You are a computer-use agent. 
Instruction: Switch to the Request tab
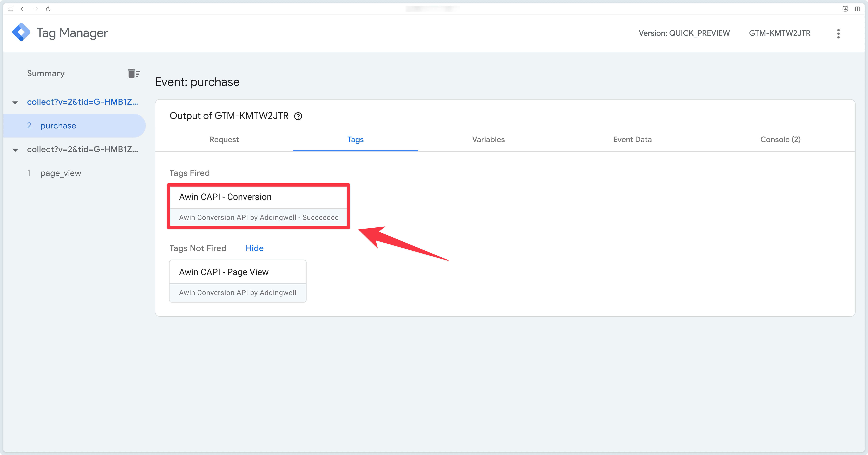tap(224, 139)
